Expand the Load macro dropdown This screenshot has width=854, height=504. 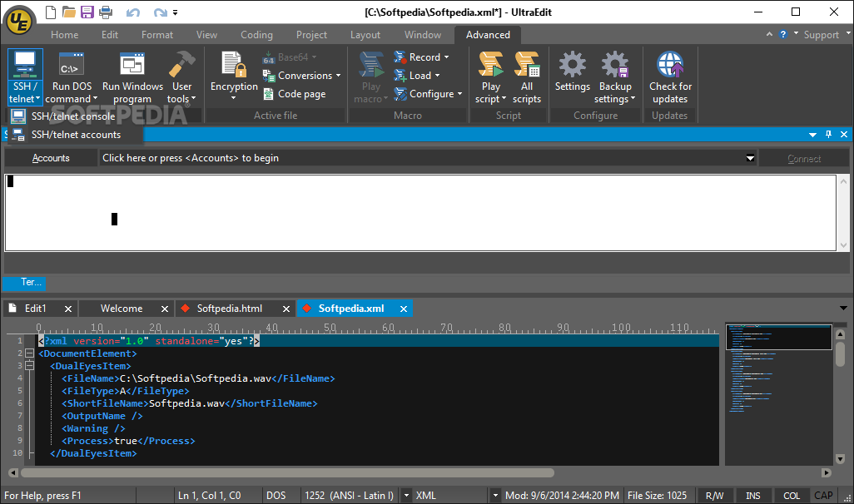437,76
